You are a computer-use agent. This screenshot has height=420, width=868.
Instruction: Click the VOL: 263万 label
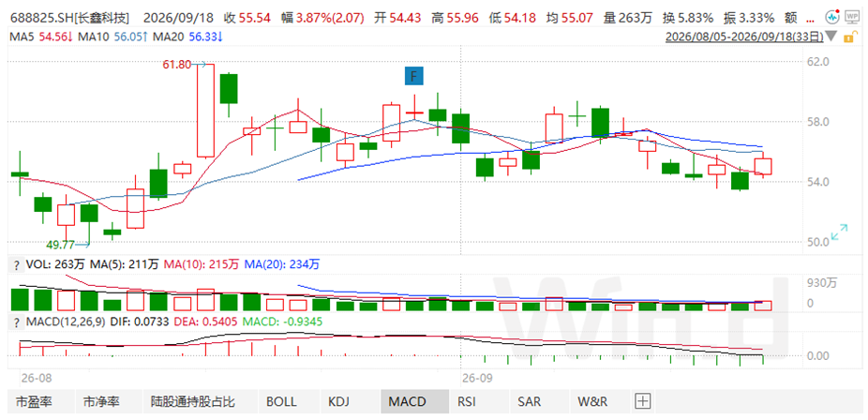tap(56, 264)
